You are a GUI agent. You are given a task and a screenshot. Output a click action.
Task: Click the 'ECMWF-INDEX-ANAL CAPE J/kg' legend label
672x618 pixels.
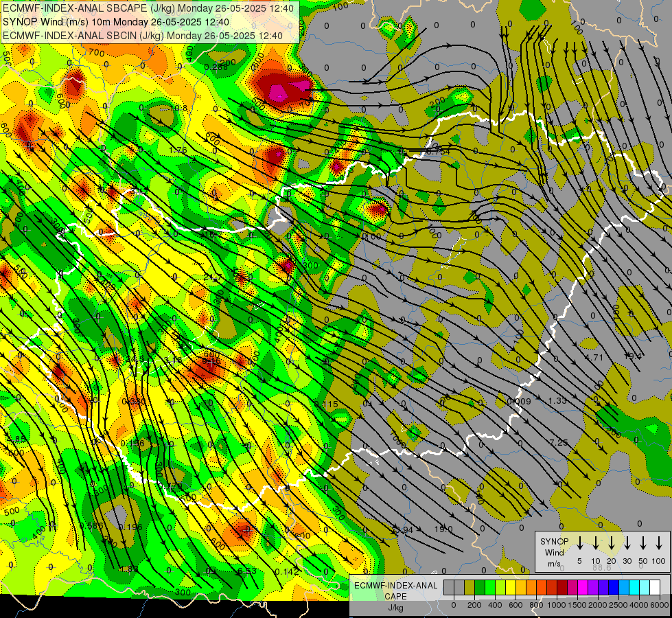(x=395, y=597)
